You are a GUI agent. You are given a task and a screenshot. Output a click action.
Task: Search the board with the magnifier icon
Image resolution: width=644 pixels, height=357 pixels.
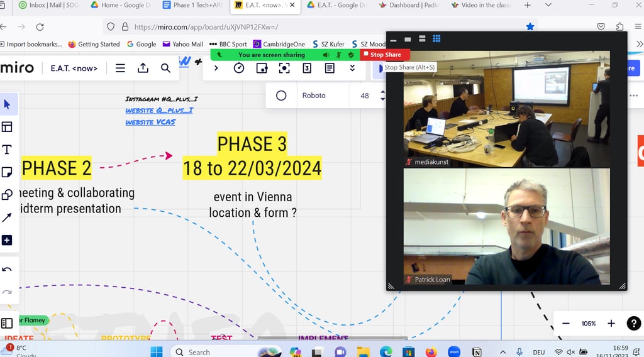coord(165,68)
